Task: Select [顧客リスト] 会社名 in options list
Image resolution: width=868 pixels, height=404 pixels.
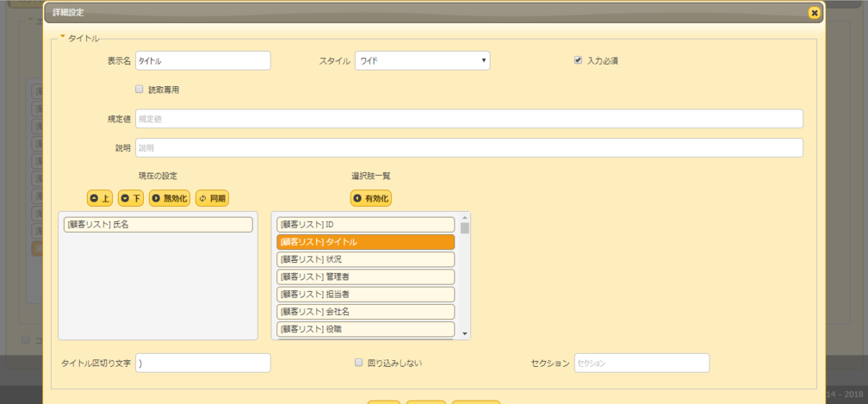Action: coord(365,312)
